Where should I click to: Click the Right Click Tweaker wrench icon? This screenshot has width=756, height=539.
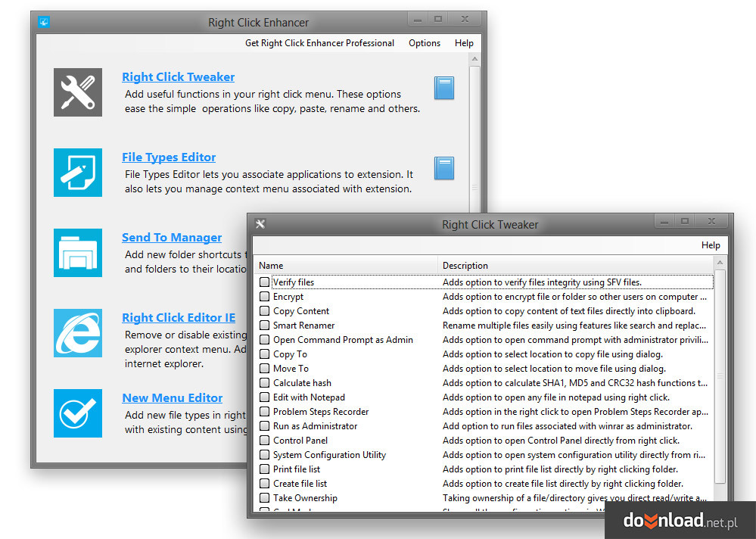[78, 92]
